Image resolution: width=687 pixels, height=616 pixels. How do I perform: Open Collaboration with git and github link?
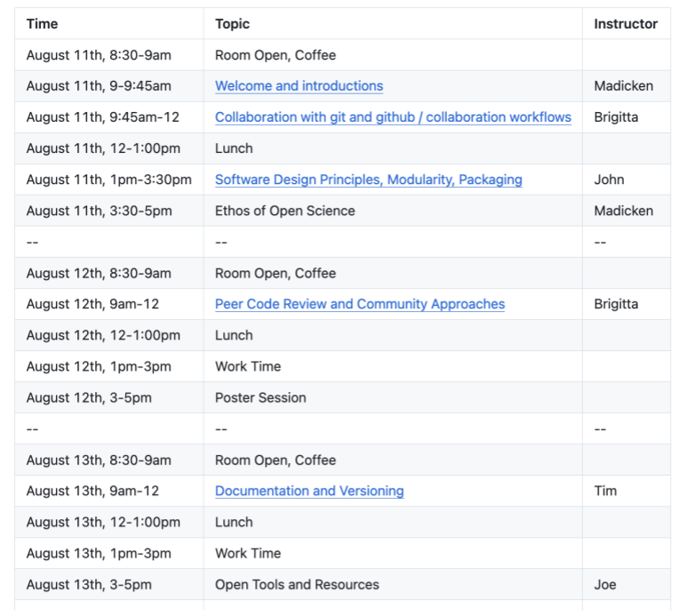[x=393, y=117]
